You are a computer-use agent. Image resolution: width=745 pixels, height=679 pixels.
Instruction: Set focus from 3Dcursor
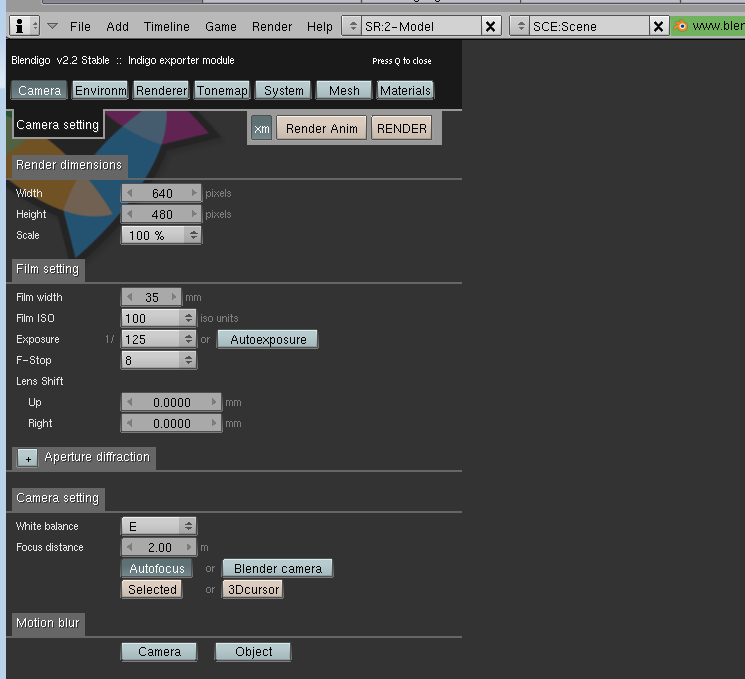[x=253, y=589]
